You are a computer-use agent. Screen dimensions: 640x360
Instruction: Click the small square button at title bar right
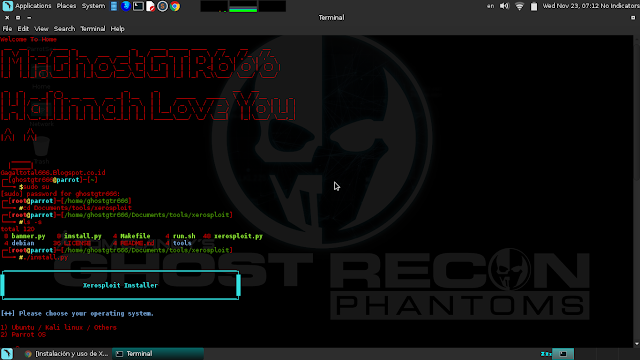[633, 18]
